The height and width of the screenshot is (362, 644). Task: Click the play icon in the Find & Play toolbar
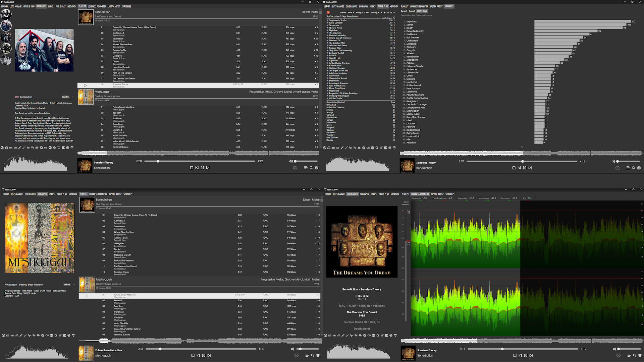pos(385,12)
